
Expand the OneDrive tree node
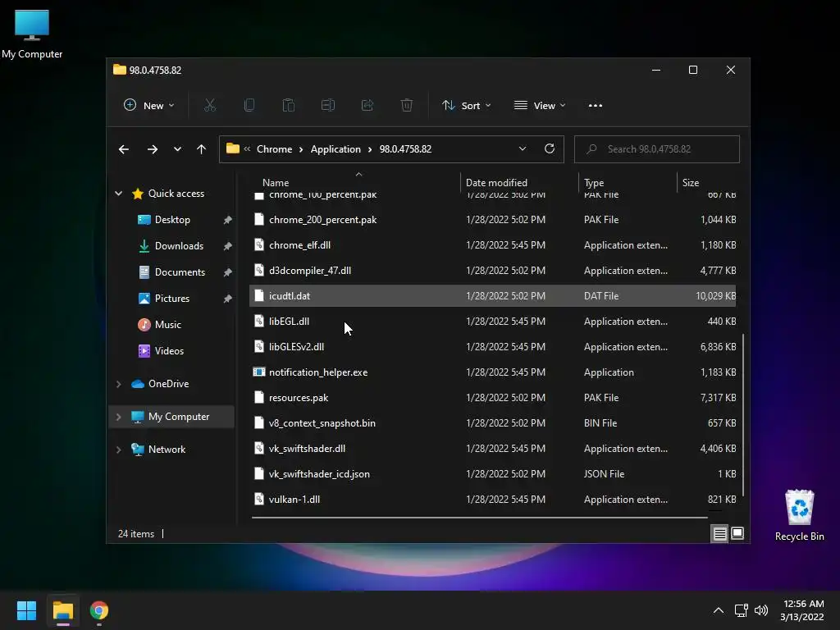pos(118,384)
